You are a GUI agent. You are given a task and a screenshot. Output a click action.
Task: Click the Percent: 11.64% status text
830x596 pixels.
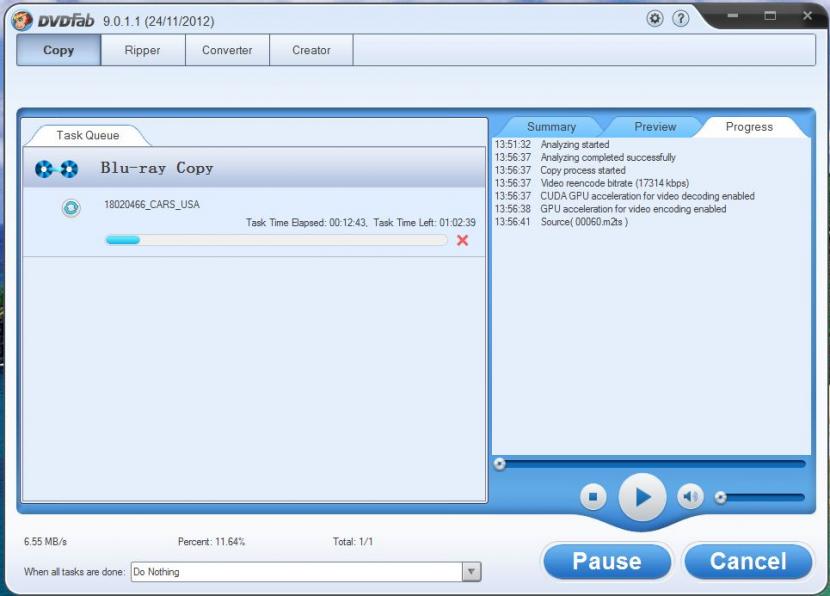pos(211,541)
